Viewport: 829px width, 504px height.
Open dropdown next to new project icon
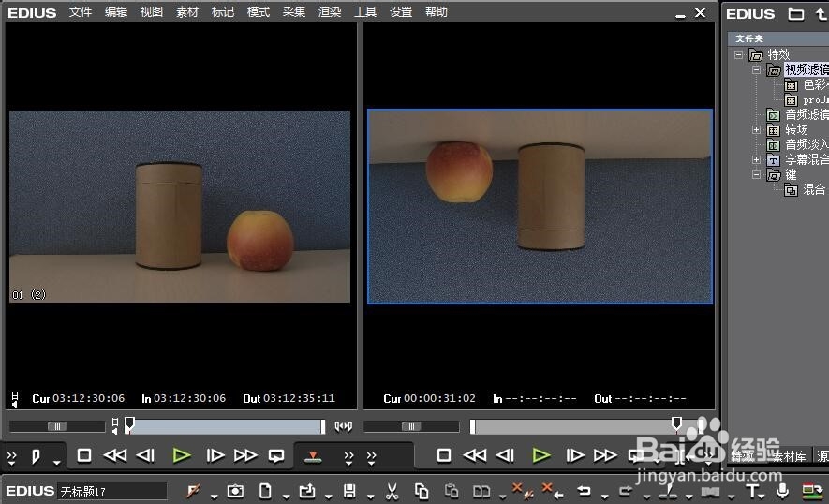coord(286,497)
